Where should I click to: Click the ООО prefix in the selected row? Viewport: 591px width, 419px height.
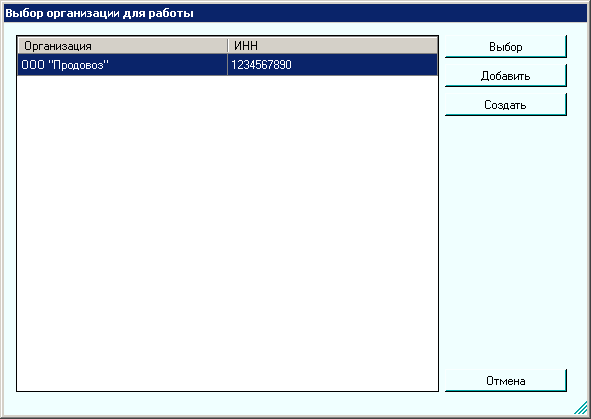pyautogui.click(x=33, y=65)
